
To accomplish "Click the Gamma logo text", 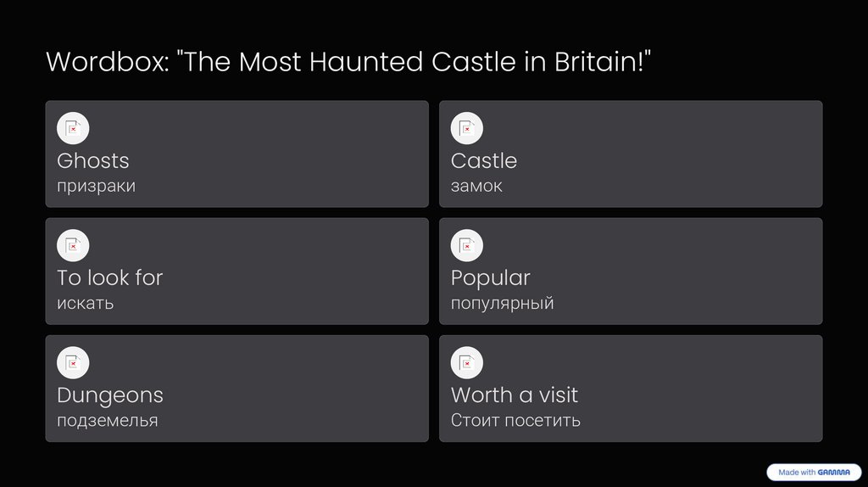I will point(834,473).
